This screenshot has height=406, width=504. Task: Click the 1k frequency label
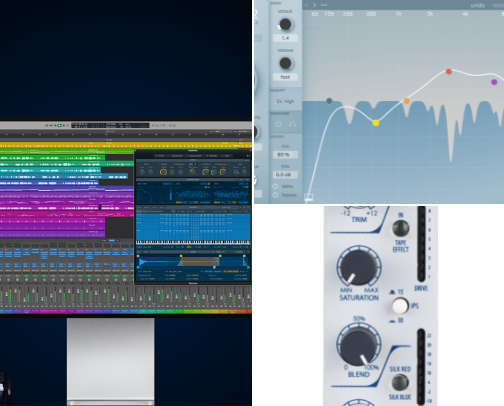tap(399, 14)
